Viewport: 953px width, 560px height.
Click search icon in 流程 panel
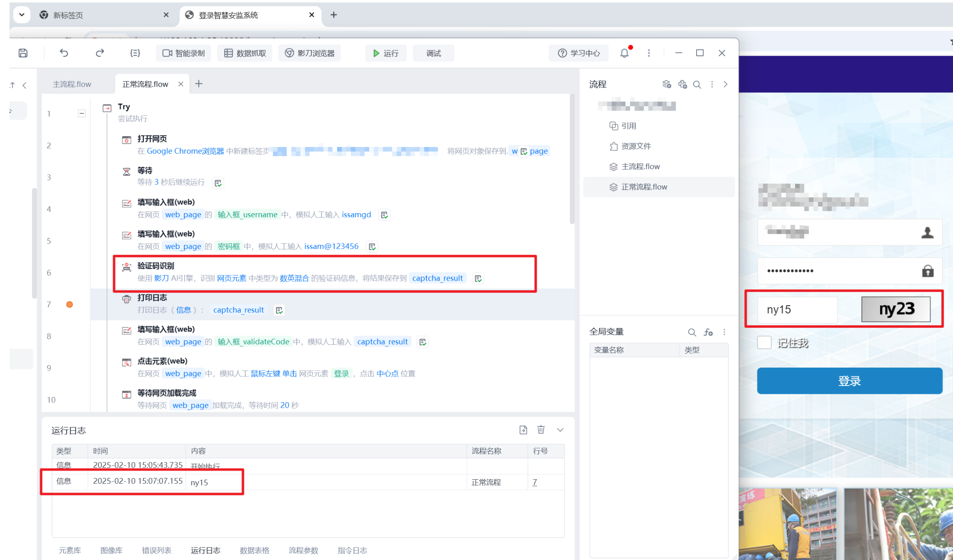coord(697,85)
